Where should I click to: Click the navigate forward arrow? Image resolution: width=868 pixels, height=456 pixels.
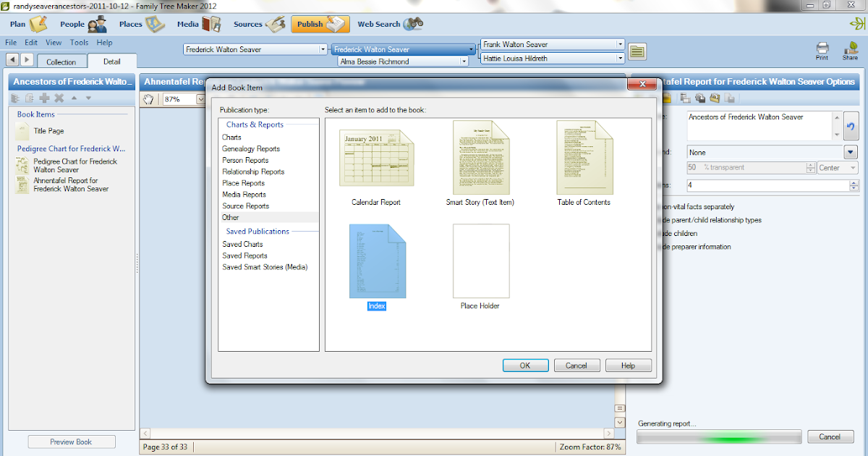[27, 59]
